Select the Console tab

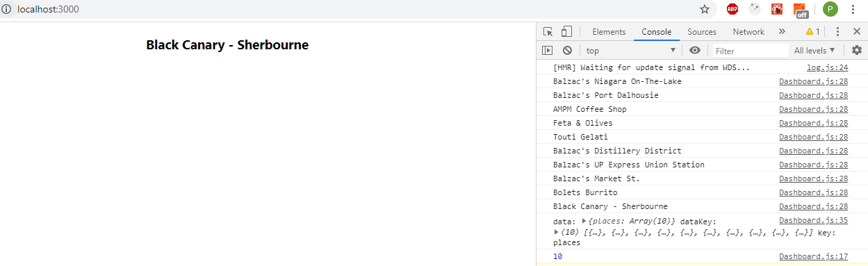[657, 32]
